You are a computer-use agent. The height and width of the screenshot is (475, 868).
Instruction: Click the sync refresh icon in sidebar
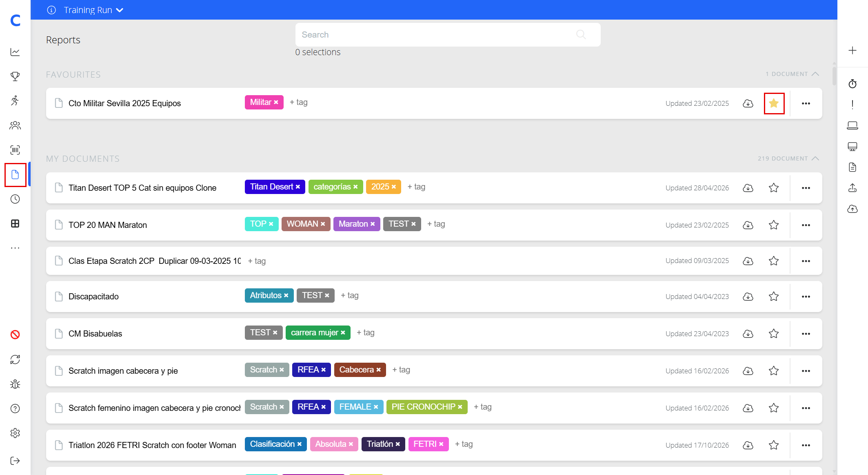pyautogui.click(x=15, y=359)
